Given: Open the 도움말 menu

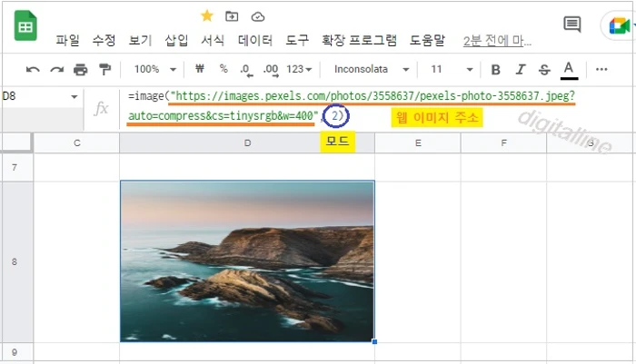Looking at the screenshot, I should (427, 40).
